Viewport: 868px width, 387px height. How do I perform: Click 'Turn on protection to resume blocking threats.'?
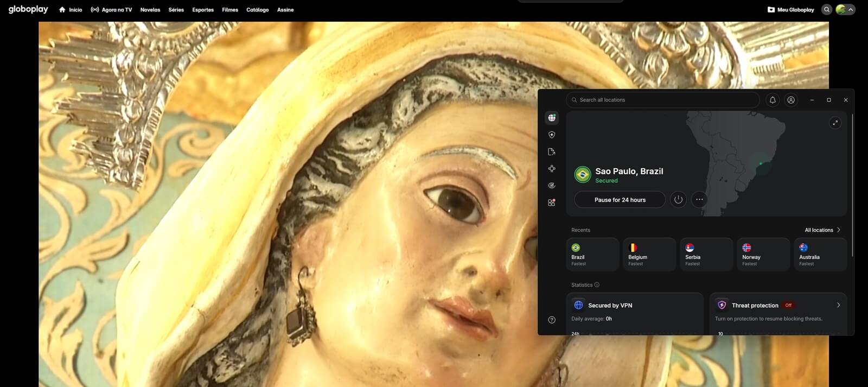[x=769, y=319]
